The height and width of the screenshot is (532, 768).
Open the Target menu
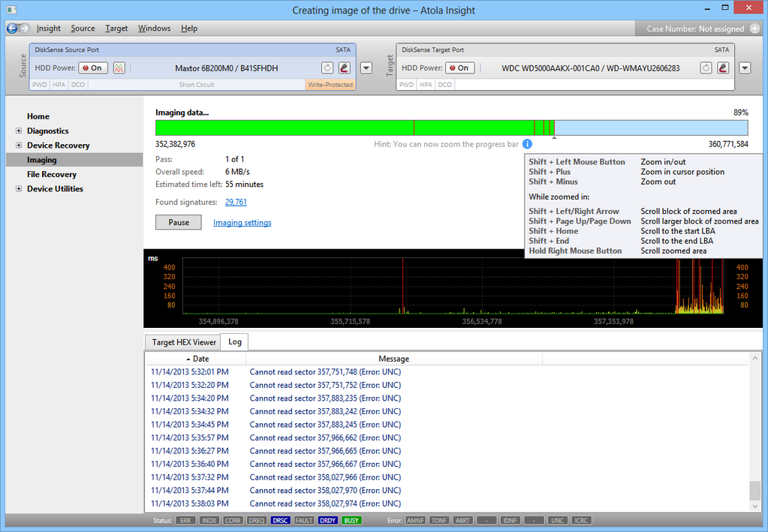click(x=116, y=29)
